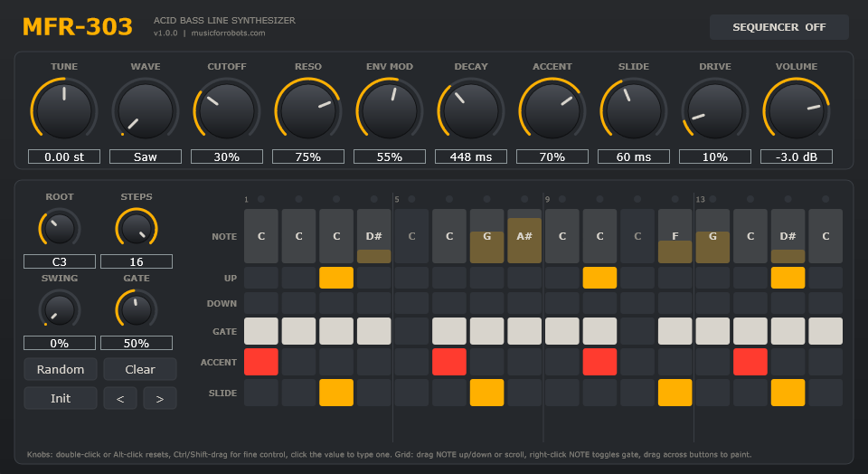This screenshot has height=474, width=868.
Task: Click the RESO knob
Action: (x=308, y=109)
